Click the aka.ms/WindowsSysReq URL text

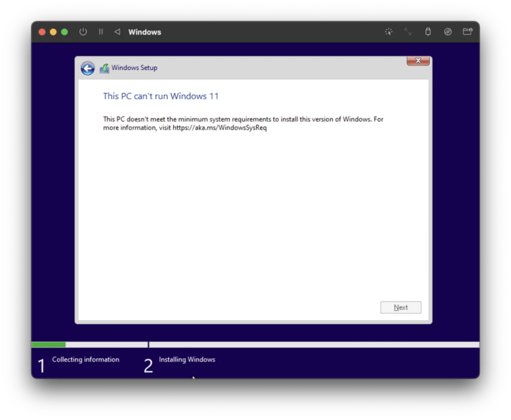tap(220, 128)
